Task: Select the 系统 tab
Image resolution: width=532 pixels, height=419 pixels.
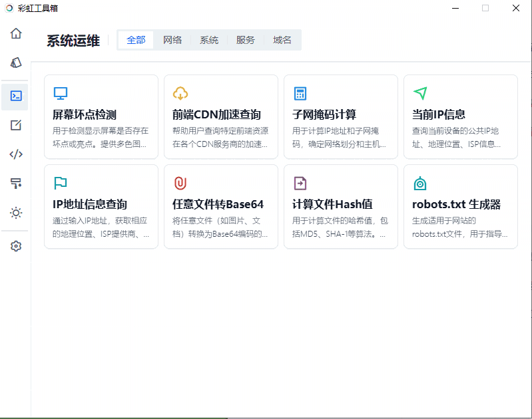Action: pyautogui.click(x=209, y=40)
